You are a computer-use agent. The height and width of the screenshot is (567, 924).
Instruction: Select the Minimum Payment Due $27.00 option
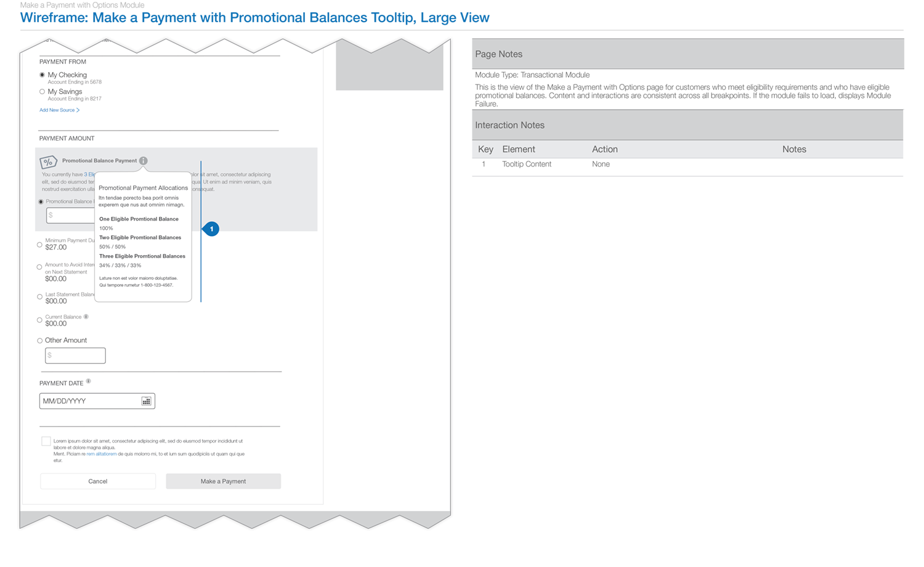pyautogui.click(x=39, y=245)
